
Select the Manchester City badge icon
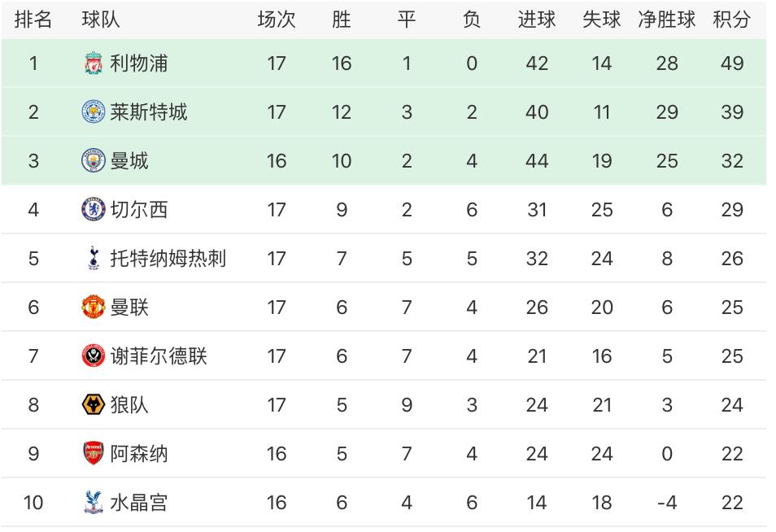[x=94, y=161]
